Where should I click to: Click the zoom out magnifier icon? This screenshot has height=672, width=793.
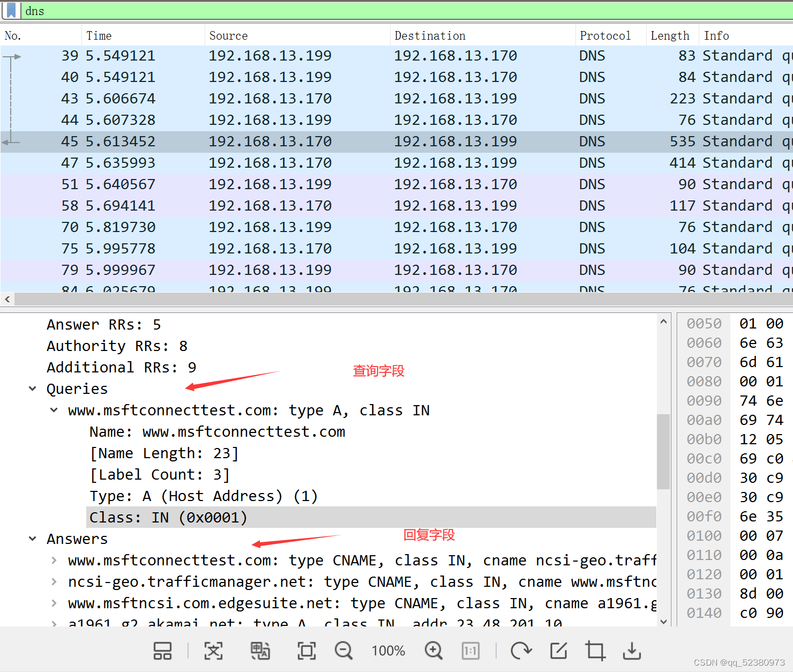[343, 651]
